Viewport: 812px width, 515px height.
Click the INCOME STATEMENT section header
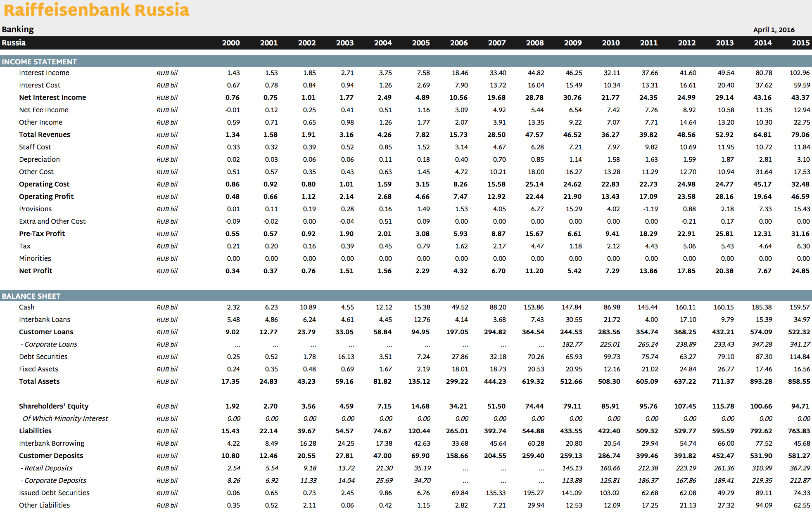pyautogui.click(x=39, y=62)
